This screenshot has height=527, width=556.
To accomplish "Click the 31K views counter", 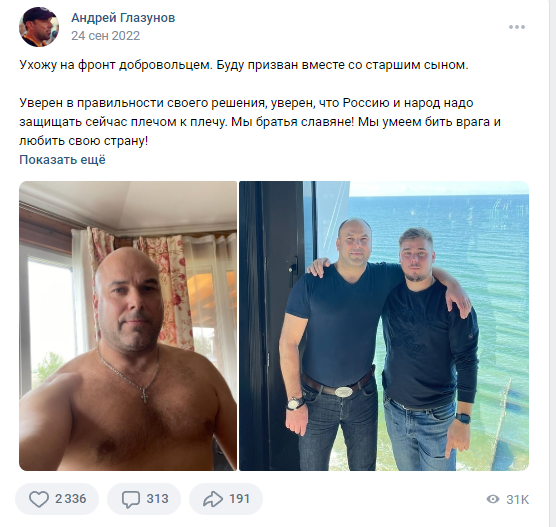I will [517, 500].
